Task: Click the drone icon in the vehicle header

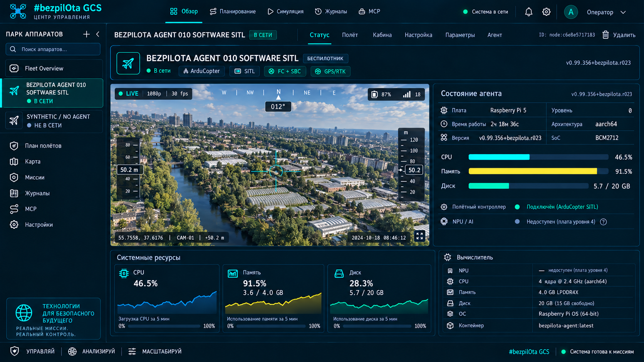Action: click(x=128, y=63)
